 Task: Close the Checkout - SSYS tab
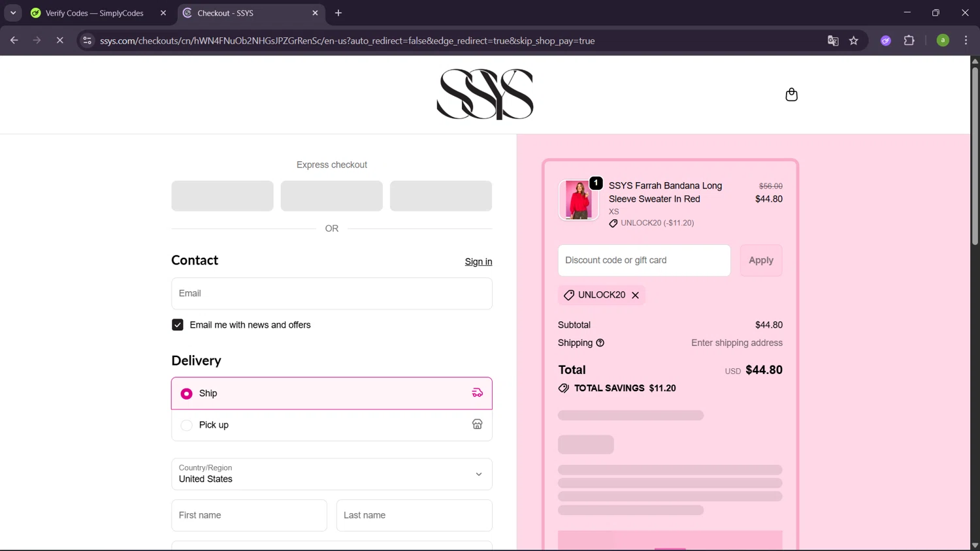315,13
